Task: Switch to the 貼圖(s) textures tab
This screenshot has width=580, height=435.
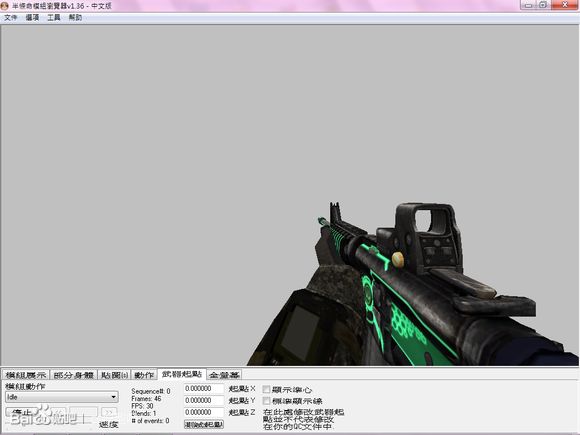Action: click(x=114, y=375)
